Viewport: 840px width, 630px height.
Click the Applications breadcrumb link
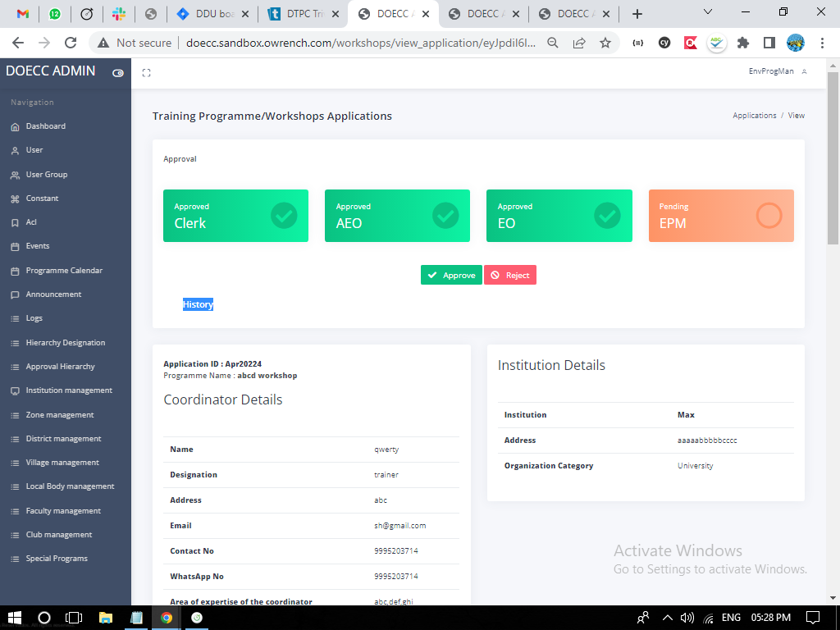(x=754, y=116)
